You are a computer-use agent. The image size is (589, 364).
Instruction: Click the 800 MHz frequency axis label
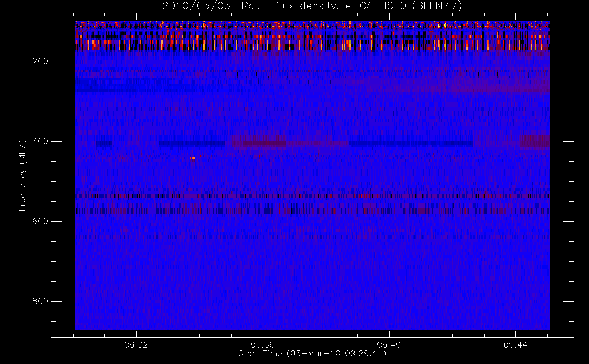(40, 301)
